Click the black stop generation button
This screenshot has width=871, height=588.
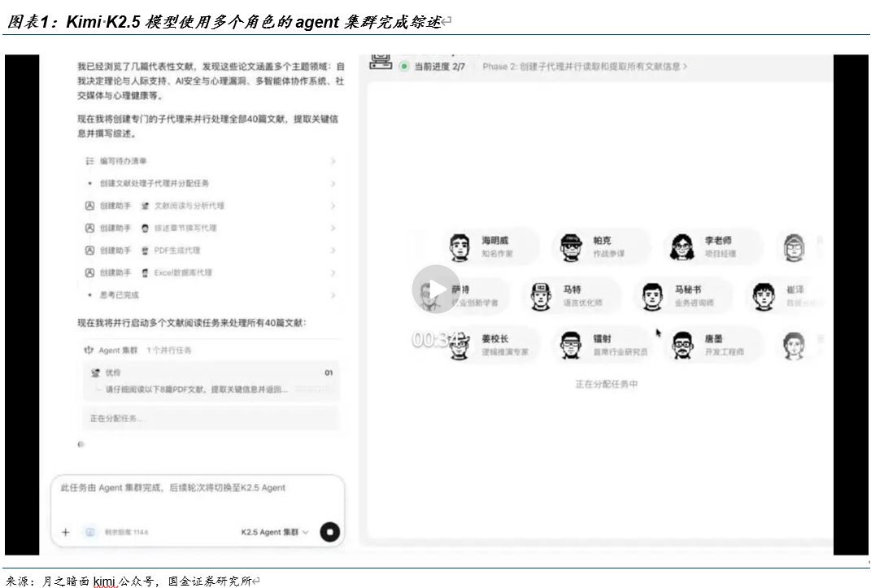coord(329,532)
